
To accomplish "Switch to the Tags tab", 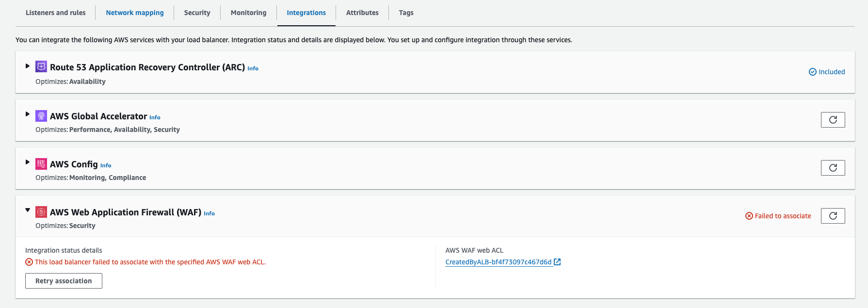I will [x=406, y=13].
